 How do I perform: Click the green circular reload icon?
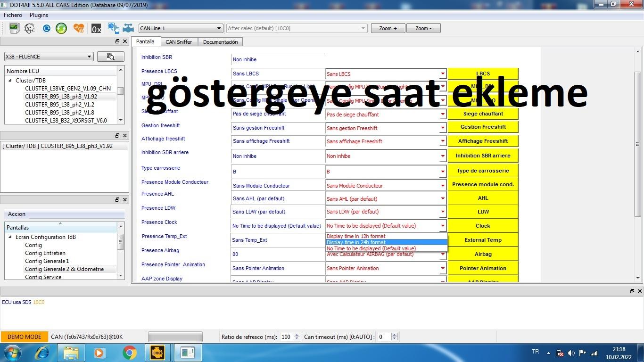pyautogui.click(x=61, y=28)
